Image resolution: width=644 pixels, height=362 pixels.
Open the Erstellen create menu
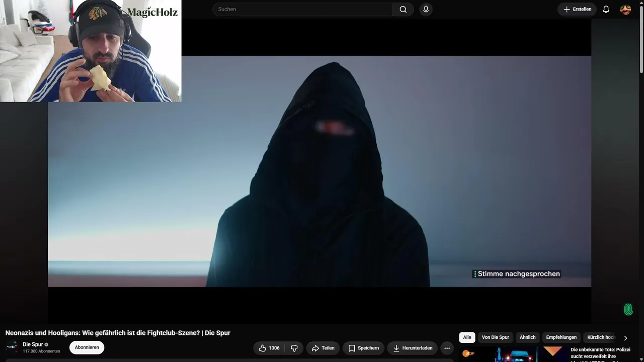tap(577, 10)
